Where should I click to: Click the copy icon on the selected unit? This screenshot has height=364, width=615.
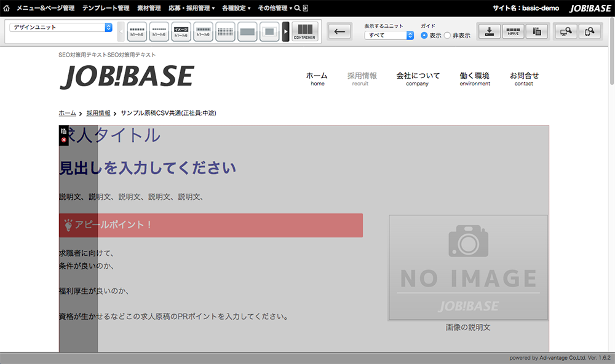pyautogui.click(x=63, y=132)
